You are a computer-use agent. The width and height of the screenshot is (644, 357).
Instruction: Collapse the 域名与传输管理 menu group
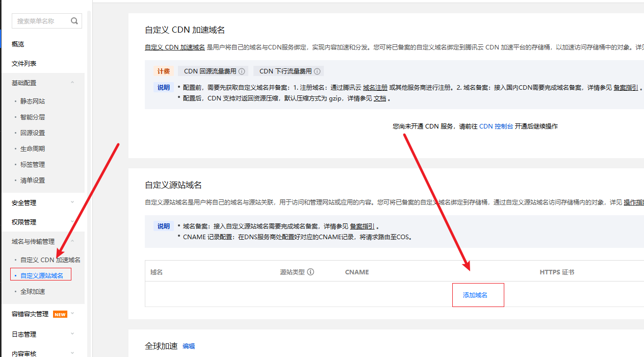point(72,241)
